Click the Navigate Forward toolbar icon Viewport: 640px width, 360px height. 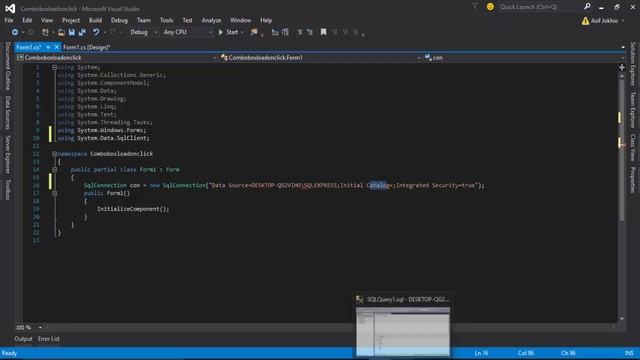pyautogui.click(x=31, y=32)
